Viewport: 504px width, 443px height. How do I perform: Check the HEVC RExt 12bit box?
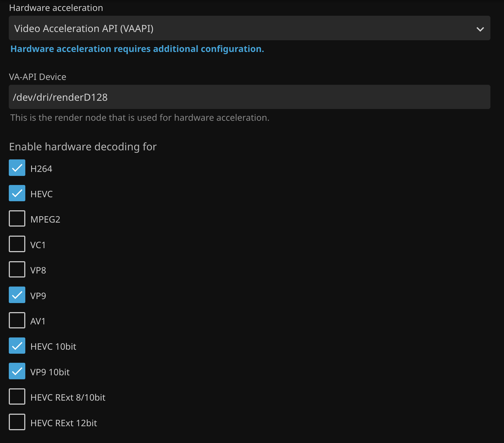tap(17, 422)
